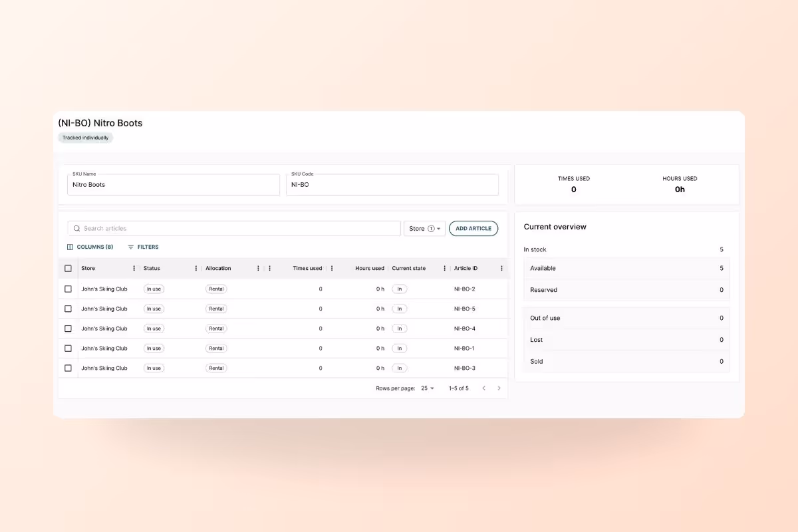Click the next page chevron
This screenshot has height=532, width=798.
click(499, 388)
